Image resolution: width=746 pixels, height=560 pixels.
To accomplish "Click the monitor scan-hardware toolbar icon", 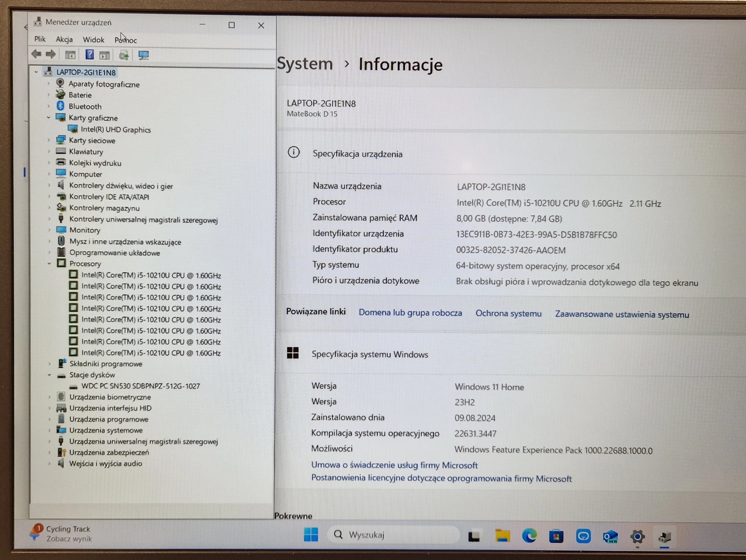I will pyautogui.click(x=143, y=55).
